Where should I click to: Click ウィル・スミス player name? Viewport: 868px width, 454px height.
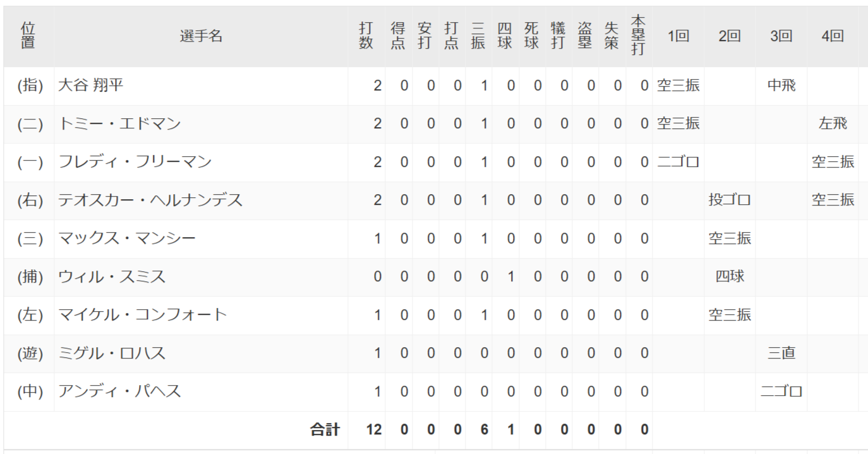pyautogui.click(x=112, y=277)
